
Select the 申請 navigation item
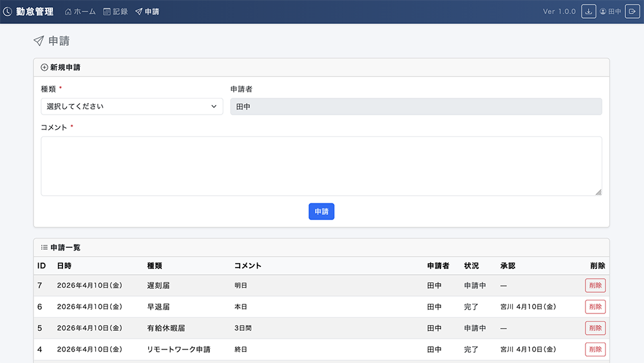point(147,12)
